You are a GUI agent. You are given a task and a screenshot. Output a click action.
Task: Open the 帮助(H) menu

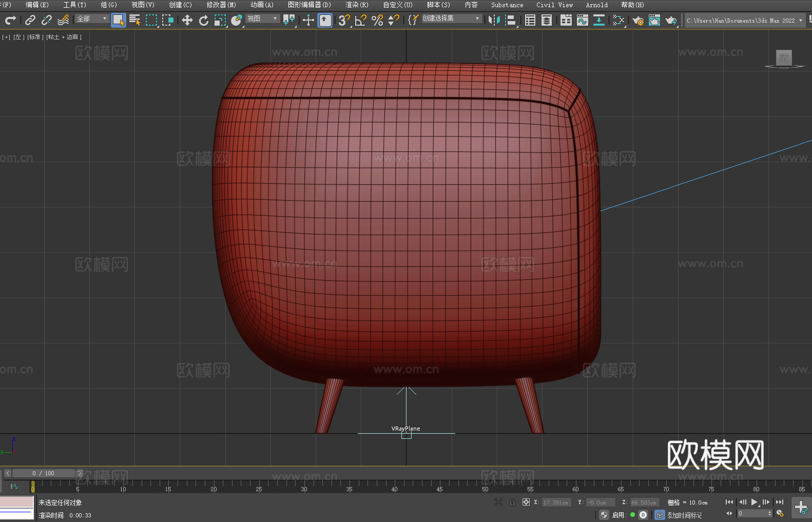point(632,5)
